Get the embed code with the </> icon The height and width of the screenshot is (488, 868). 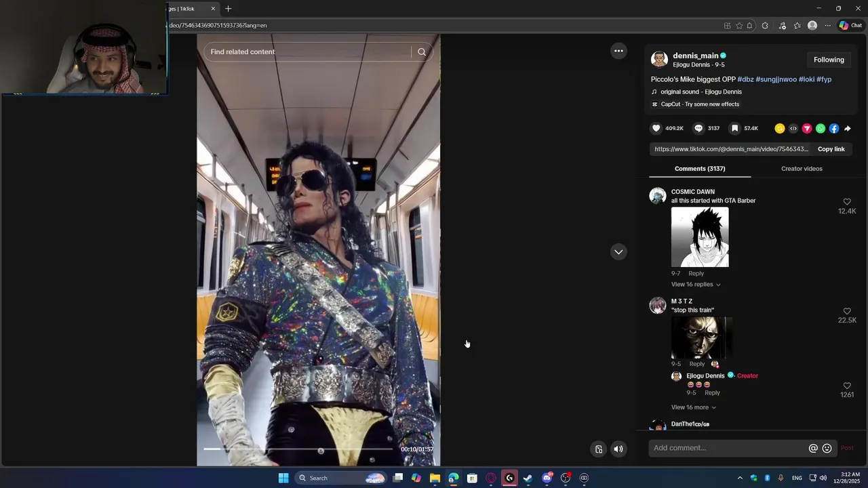pyautogui.click(x=793, y=129)
